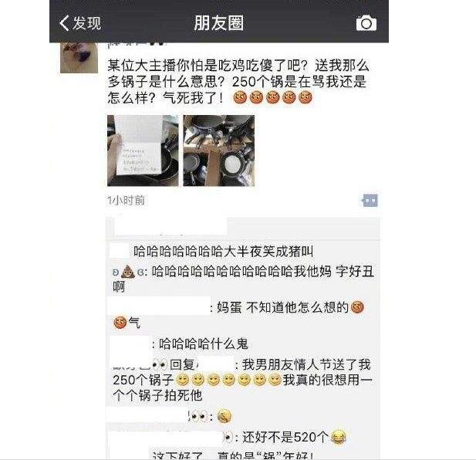The width and height of the screenshot is (476, 460).
Task: Select the post text starting with 某位大主播
Action: tap(238, 81)
